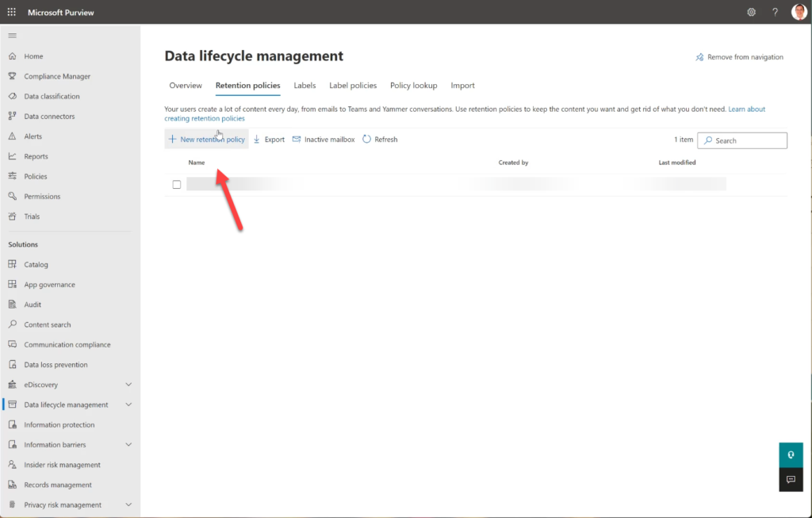Check the checkbox on the policy row
The width and height of the screenshot is (812, 518).
[176, 184]
